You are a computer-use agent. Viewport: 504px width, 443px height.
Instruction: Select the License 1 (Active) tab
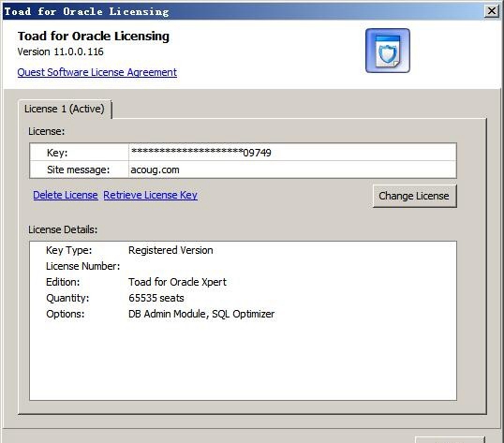click(x=65, y=109)
